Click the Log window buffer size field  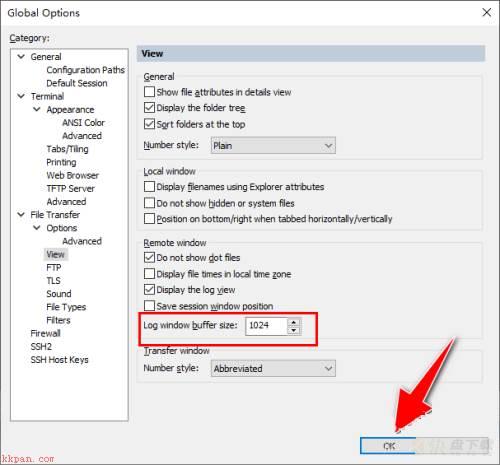coord(267,326)
